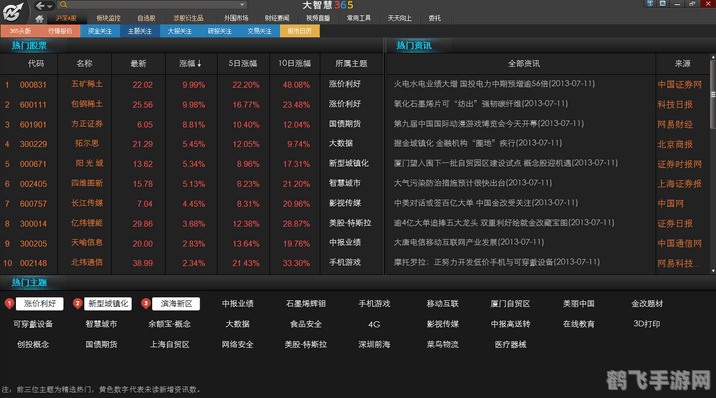The height and width of the screenshot is (398, 716).
Task: Switch to the 行情报价 tab
Action: point(60,31)
